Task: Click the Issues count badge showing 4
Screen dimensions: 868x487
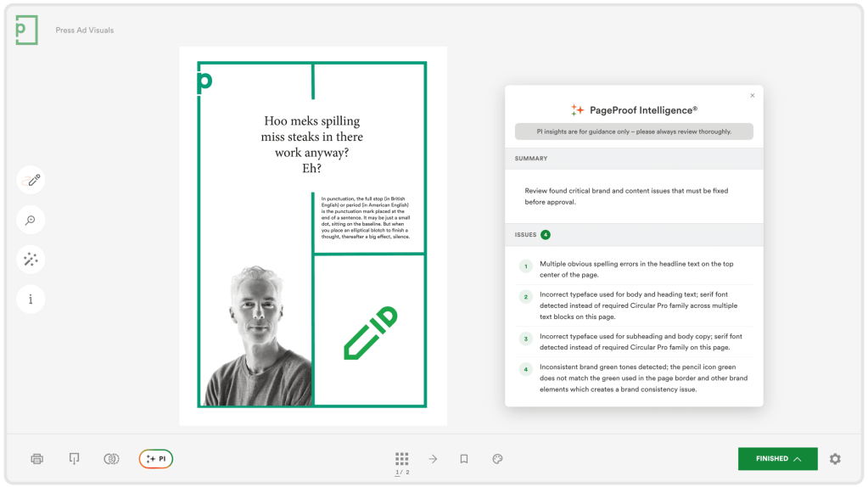Action: tap(546, 235)
